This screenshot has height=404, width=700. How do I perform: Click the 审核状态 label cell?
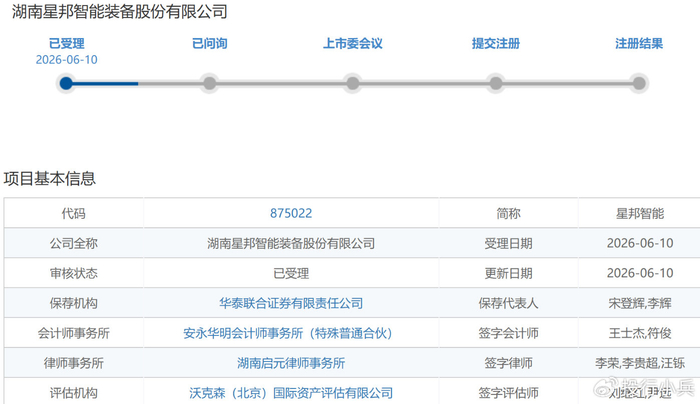[74, 273]
